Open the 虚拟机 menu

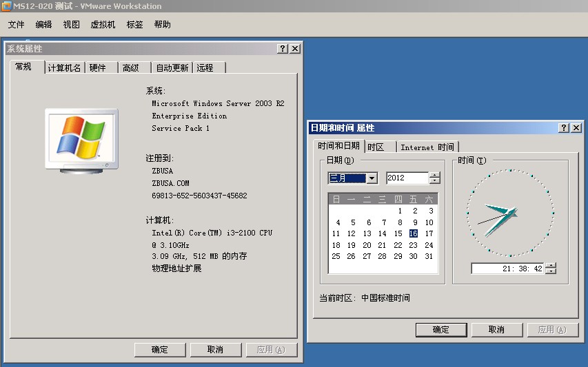[x=103, y=25]
